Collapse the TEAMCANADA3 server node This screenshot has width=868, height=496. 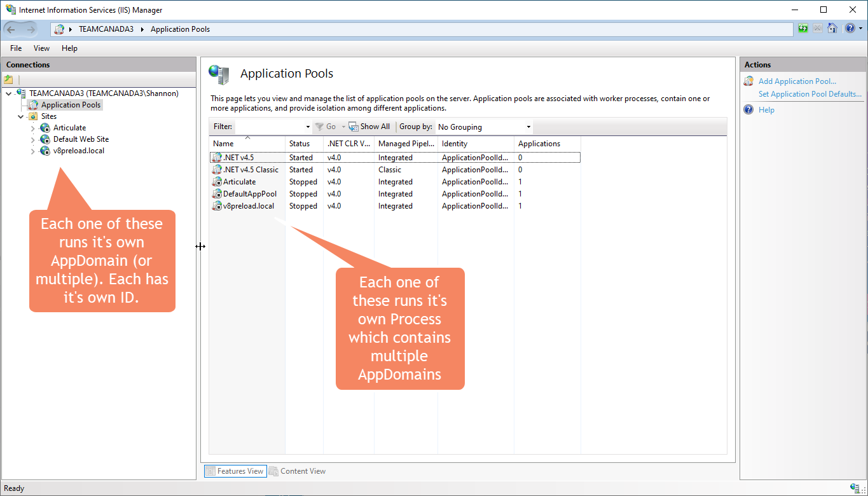[8, 93]
